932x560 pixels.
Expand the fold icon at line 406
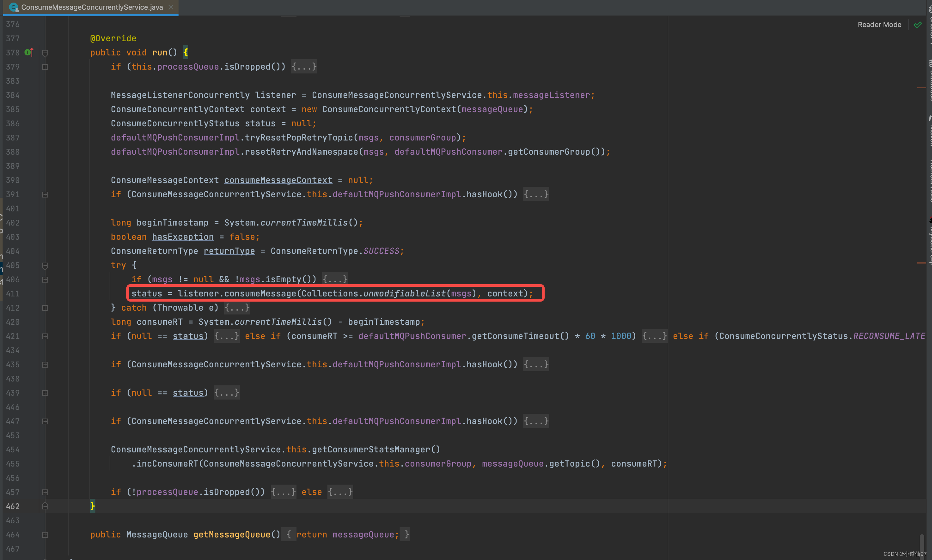(x=45, y=280)
